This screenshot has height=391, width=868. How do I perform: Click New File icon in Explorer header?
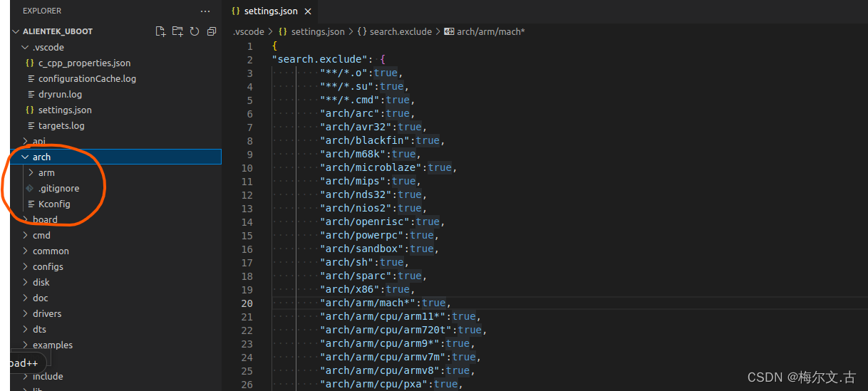160,31
